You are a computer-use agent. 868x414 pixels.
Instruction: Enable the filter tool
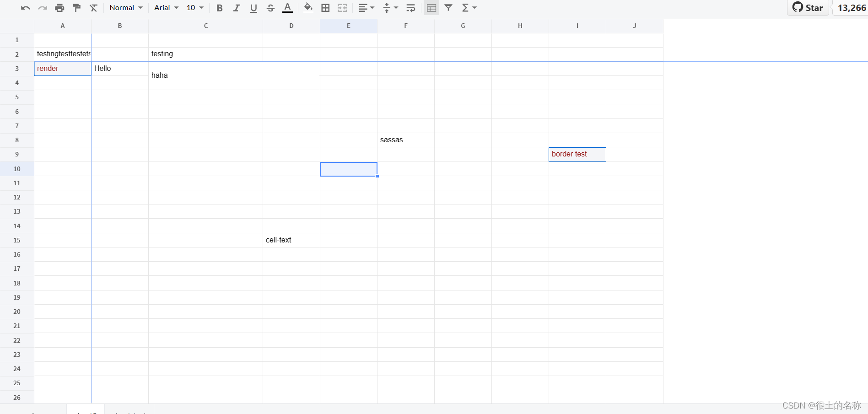[449, 8]
